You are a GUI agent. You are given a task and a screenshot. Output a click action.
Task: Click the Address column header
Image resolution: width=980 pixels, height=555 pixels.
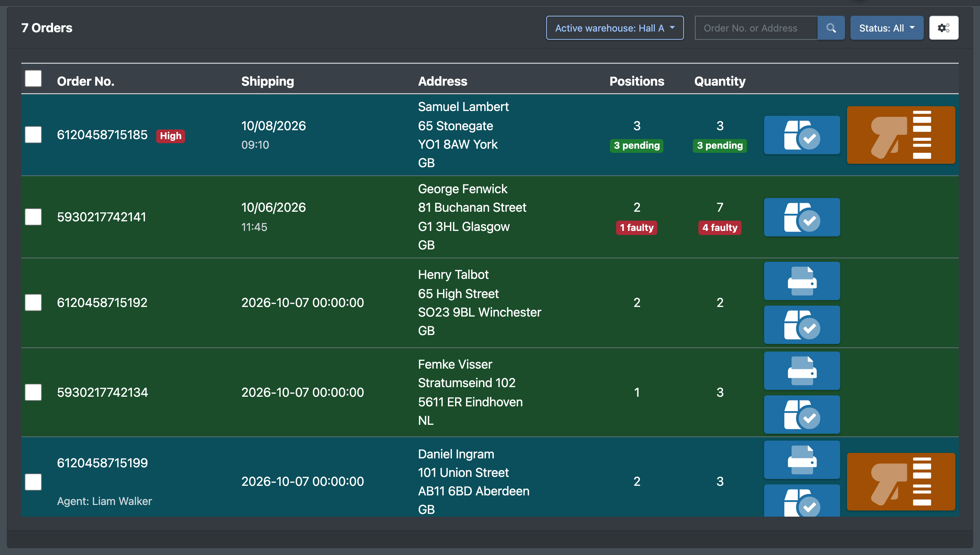(443, 81)
